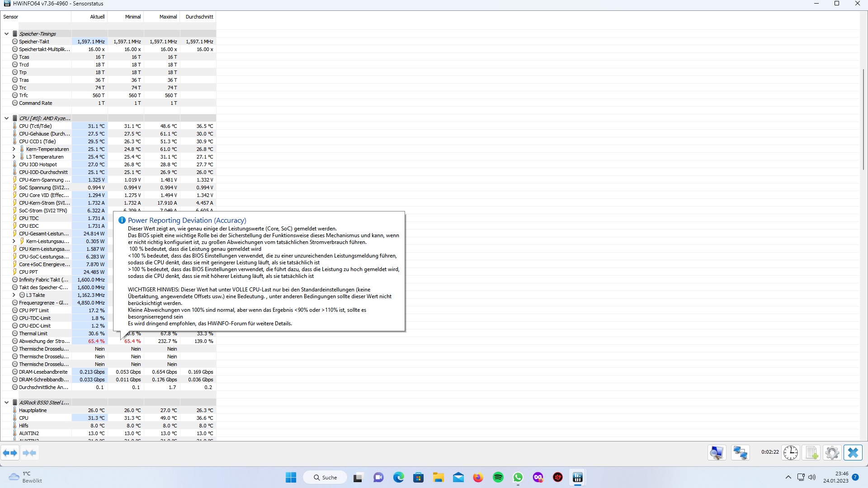This screenshot has width=868, height=488.
Task: Select the Thermal Limit sensor row
Action: coord(33,333)
